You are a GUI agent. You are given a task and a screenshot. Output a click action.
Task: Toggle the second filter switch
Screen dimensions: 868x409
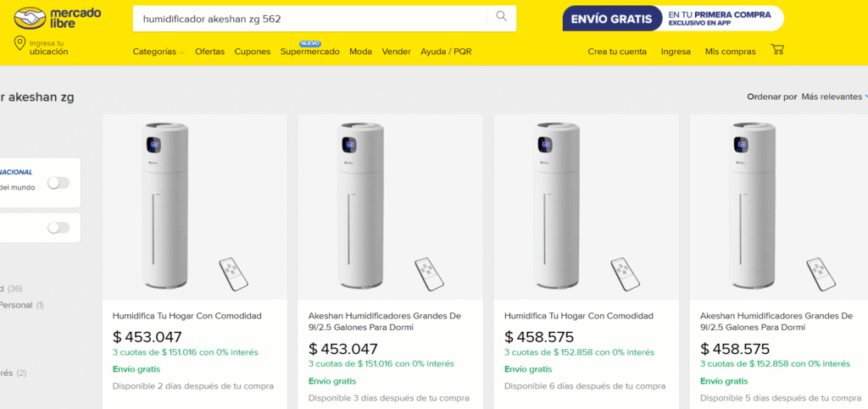[58, 228]
